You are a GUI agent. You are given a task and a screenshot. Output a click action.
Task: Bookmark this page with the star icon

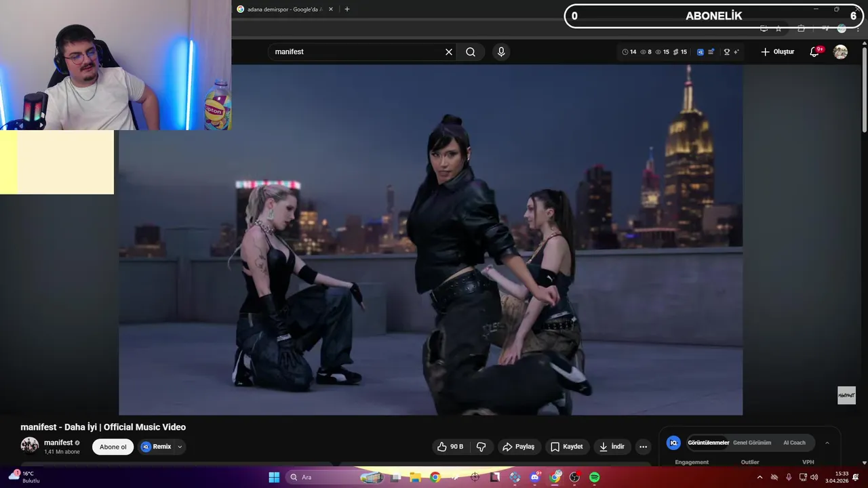click(x=778, y=28)
